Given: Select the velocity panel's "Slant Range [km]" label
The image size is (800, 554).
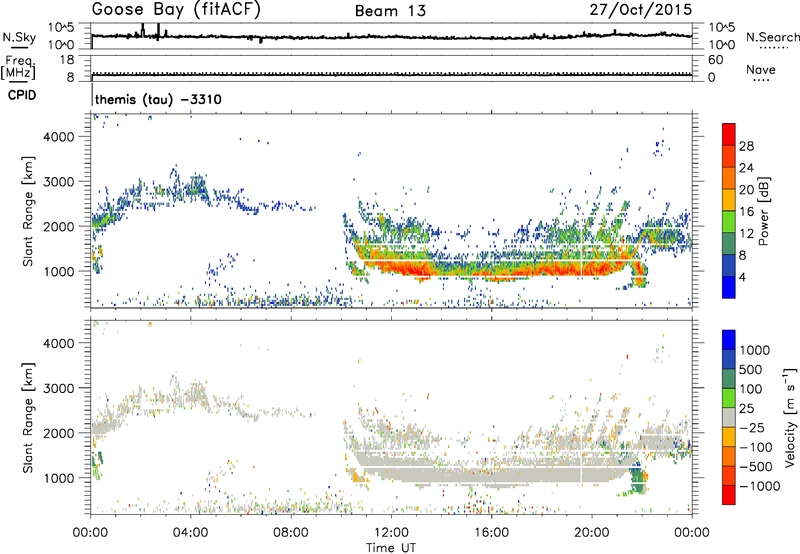Looking at the screenshot, I should coord(28,418).
